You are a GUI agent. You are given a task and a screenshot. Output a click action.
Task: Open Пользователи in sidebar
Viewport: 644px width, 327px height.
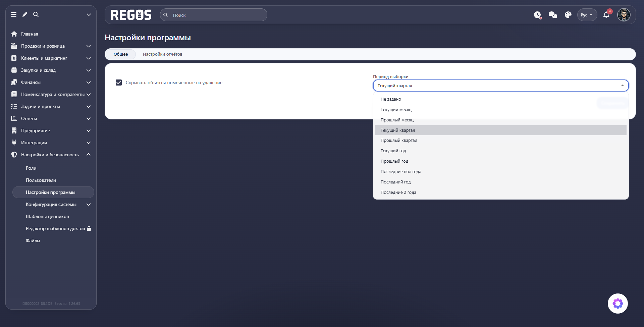[41, 180]
